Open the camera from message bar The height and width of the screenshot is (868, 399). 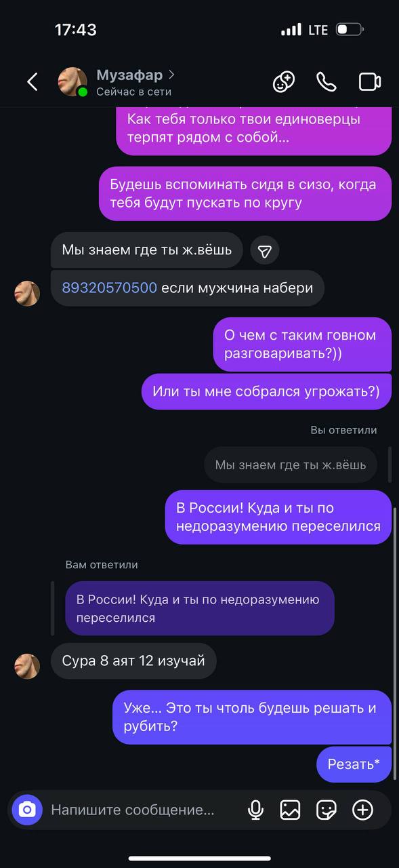coord(27,810)
